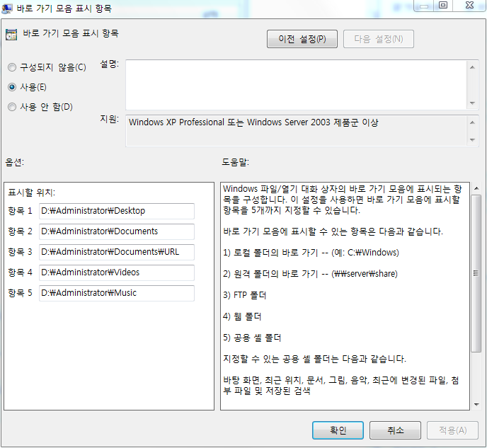Click the down arrow of 지원 box scrollbar
487x448 pixels.
click(x=472, y=139)
